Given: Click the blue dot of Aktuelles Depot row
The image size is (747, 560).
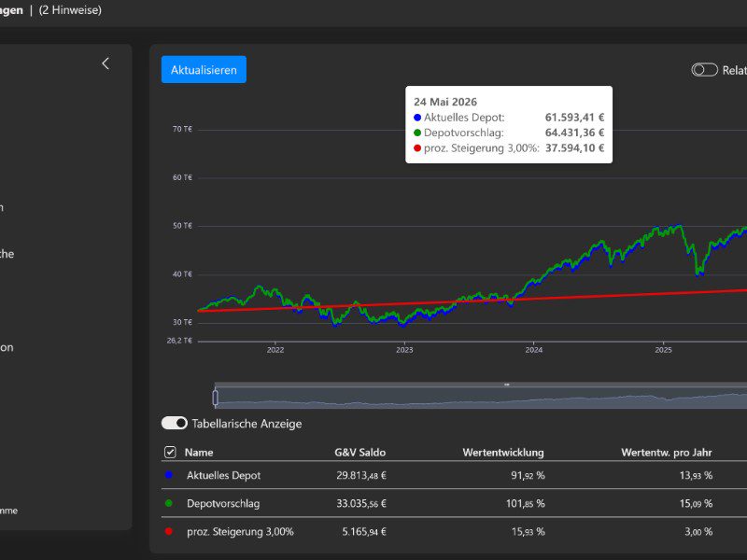Looking at the screenshot, I should click(169, 475).
